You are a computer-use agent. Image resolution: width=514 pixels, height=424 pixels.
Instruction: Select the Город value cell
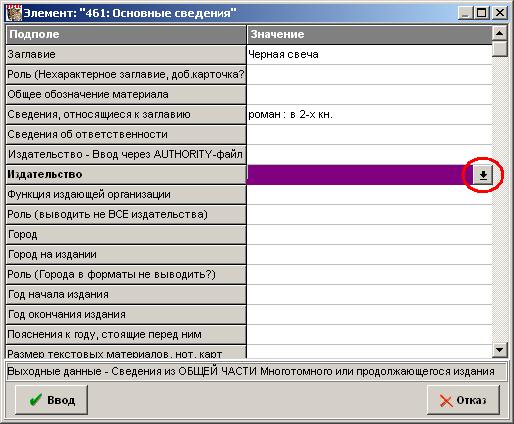tap(369, 234)
